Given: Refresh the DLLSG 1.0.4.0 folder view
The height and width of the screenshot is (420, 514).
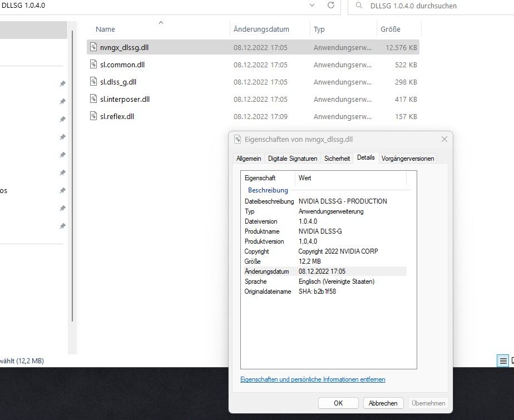Looking at the screenshot, I should point(331,5).
